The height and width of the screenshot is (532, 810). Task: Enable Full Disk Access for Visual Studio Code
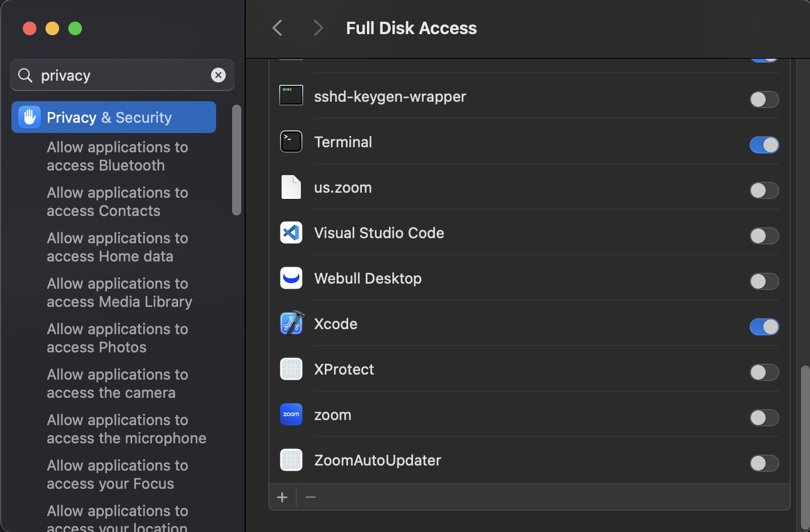(764, 236)
